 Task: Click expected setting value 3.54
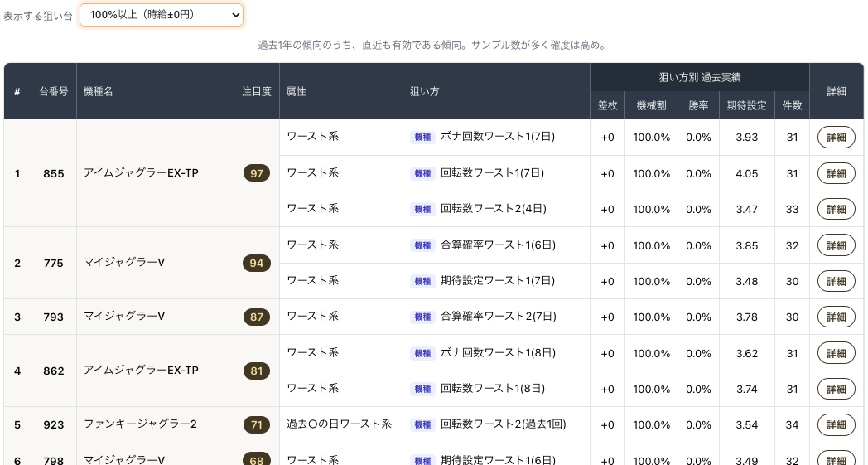[746, 424]
